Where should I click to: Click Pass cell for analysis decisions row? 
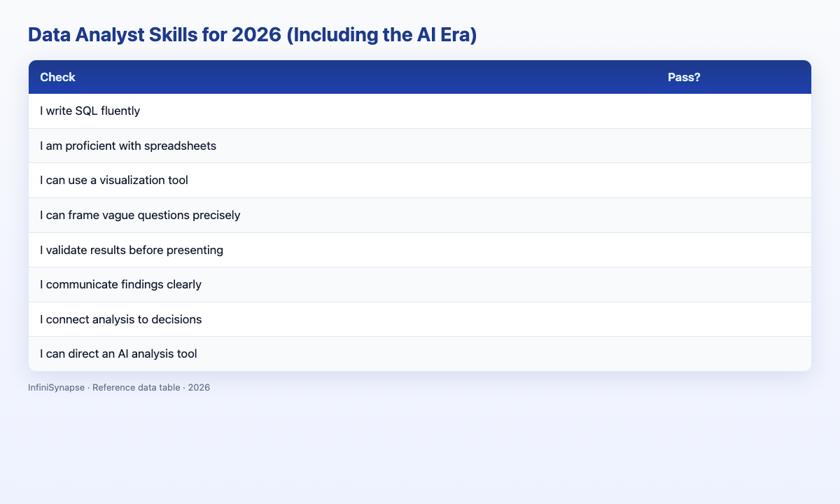click(x=734, y=319)
